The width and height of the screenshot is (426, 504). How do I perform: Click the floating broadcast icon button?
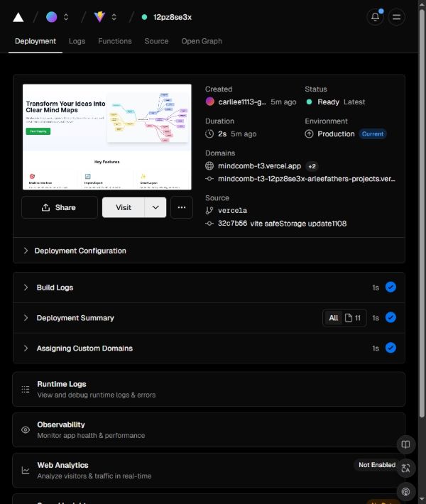coord(405,492)
